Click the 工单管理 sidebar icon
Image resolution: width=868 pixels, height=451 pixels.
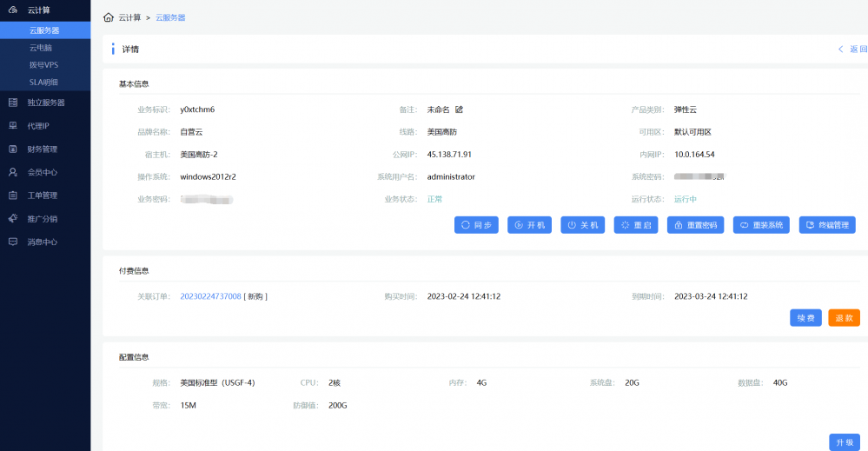(13, 196)
